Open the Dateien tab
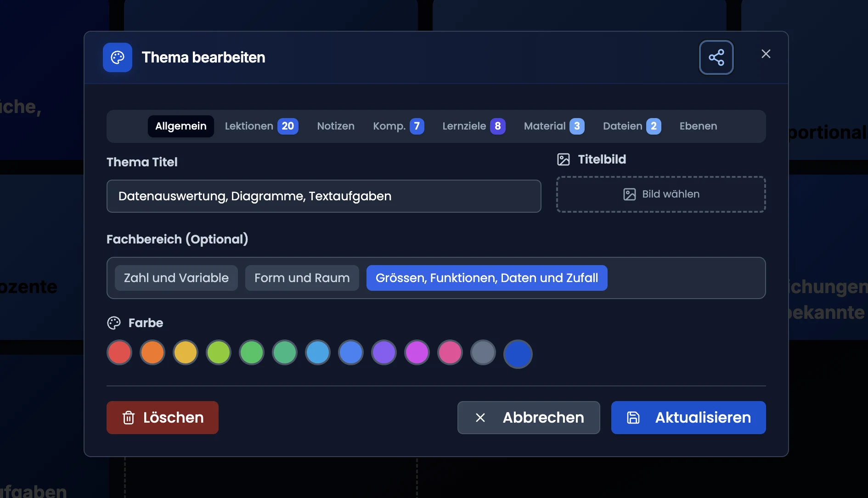Image resolution: width=868 pixels, height=498 pixels. coord(632,126)
